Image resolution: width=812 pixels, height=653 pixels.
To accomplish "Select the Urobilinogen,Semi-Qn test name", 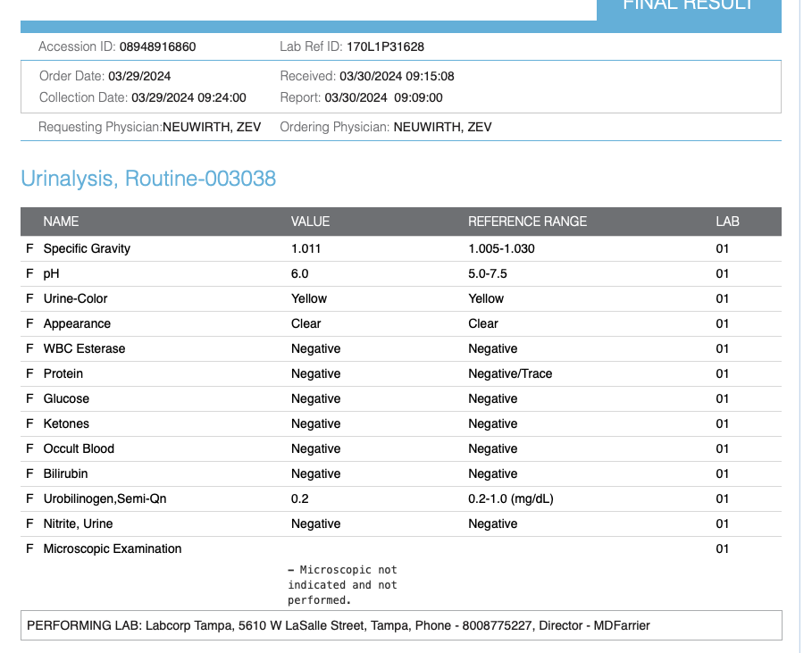I will [105, 498].
